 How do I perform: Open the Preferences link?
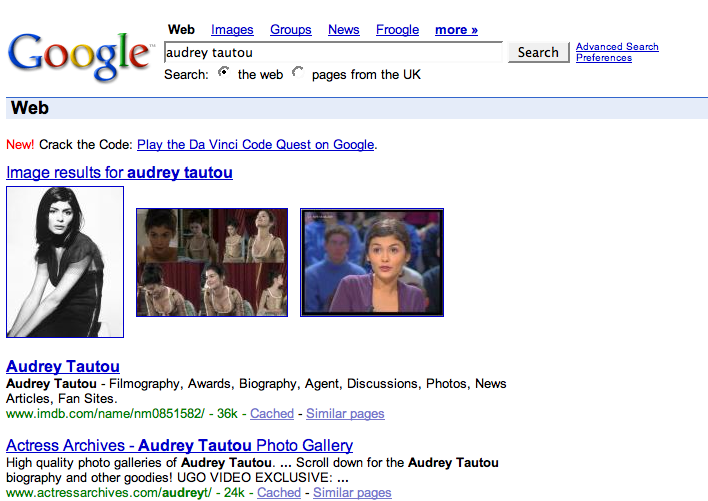pos(604,58)
